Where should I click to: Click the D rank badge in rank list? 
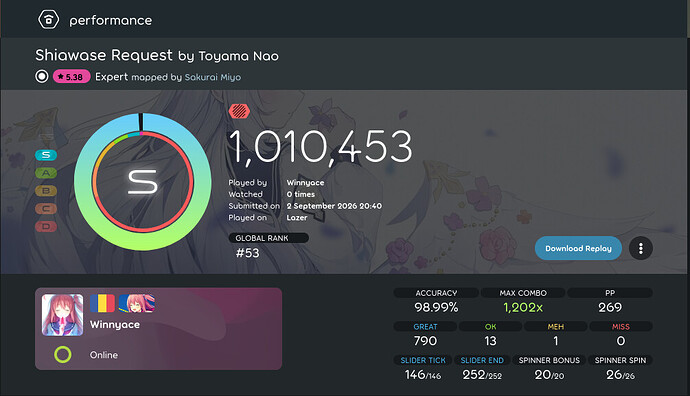point(46,227)
